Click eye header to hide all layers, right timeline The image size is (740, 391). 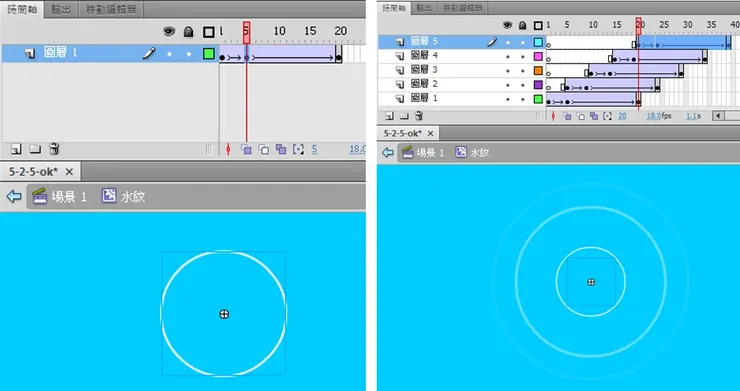[508, 25]
